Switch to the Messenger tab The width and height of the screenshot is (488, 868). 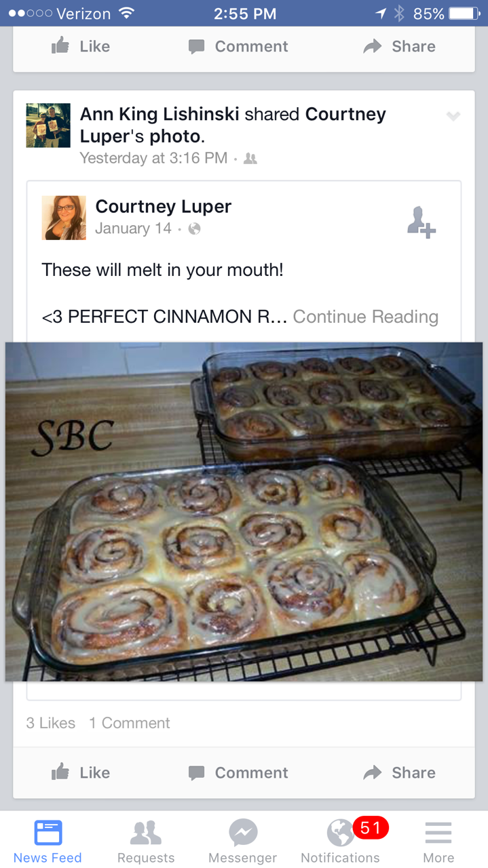pos(243,841)
